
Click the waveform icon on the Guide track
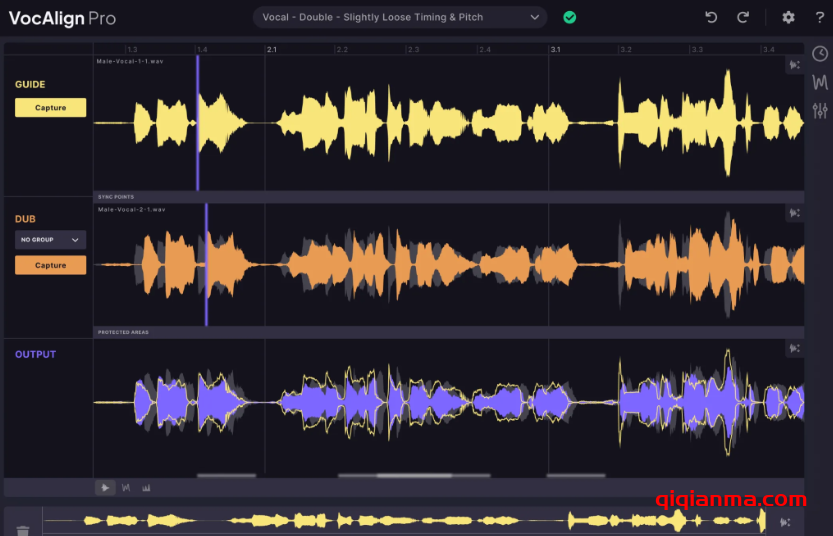[794, 65]
